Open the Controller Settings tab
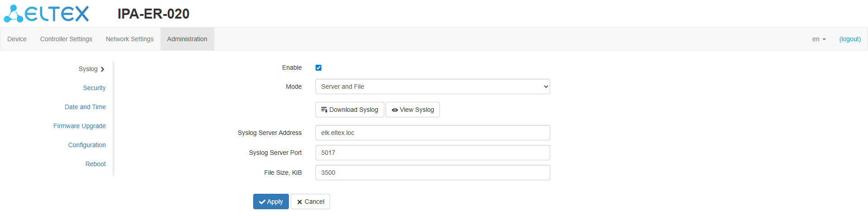The width and height of the screenshot is (868, 216). (66, 39)
